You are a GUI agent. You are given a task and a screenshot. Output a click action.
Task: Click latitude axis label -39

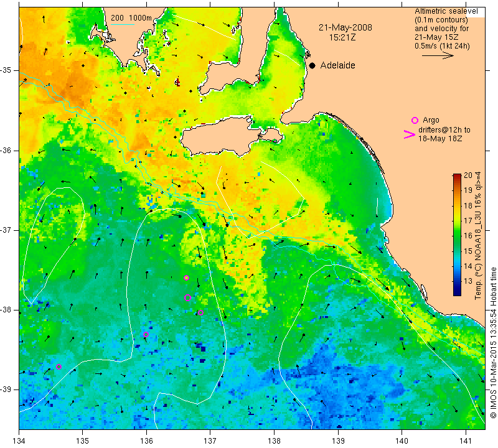pyautogui.click(x=6, y=390)
